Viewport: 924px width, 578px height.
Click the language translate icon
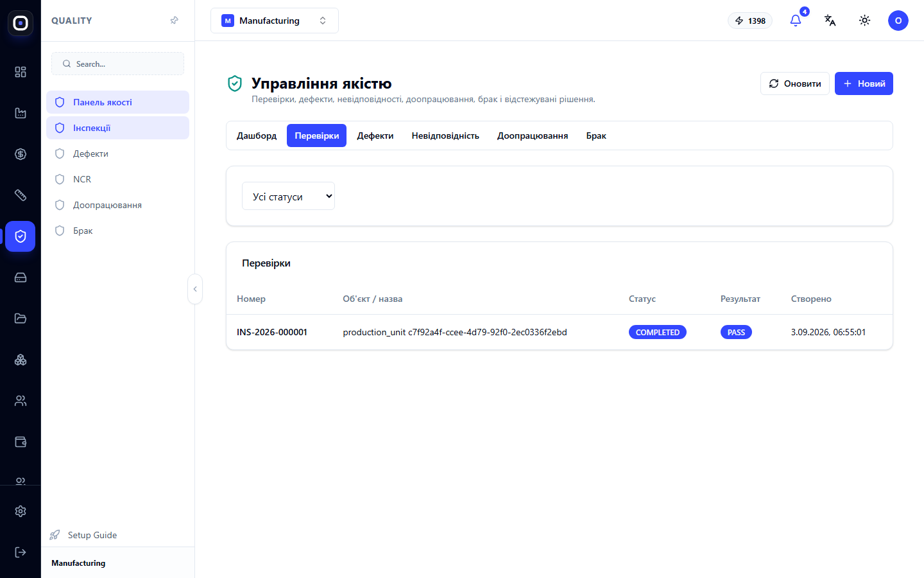[830, 21]
